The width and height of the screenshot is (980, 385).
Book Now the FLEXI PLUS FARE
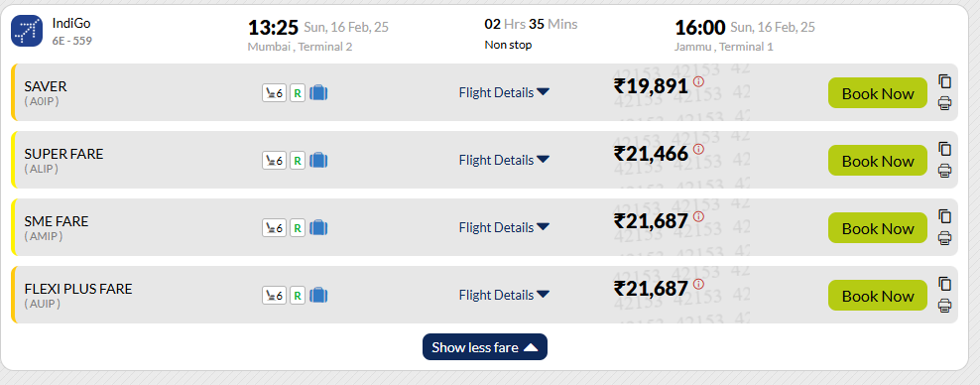[x=878, y=296]
